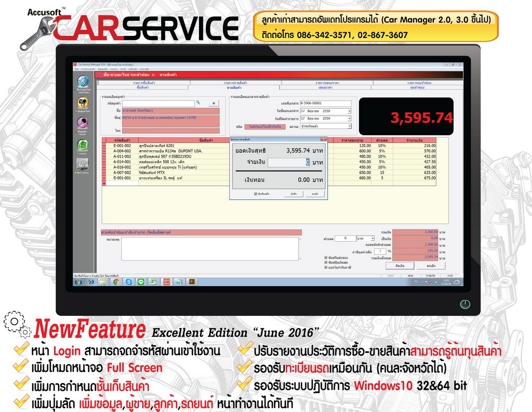Switch to the รายการเสนอราคา tab

pyautogui.click(x=327, y=83)
